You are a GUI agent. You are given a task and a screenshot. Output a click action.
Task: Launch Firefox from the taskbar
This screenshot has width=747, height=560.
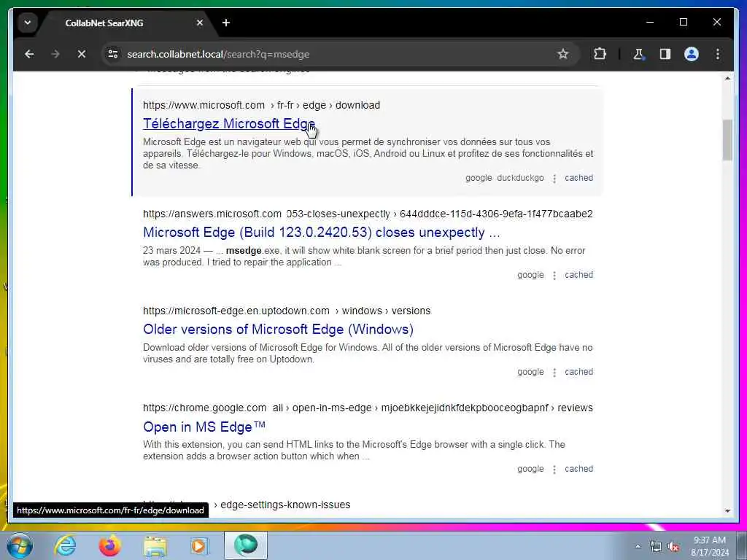pyautogui.click(x=109, y=545)
